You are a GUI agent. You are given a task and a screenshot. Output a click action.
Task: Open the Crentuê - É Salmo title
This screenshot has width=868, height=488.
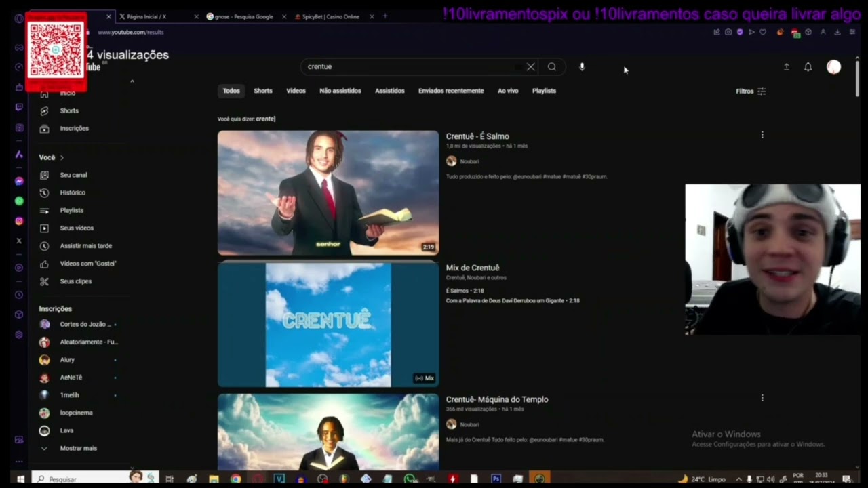click(477, 136)
